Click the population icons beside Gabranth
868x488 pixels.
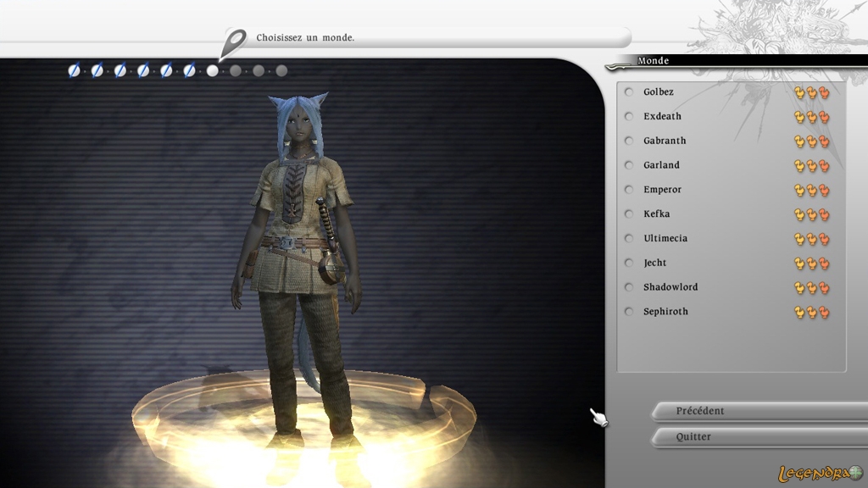[x=811, y=141]
